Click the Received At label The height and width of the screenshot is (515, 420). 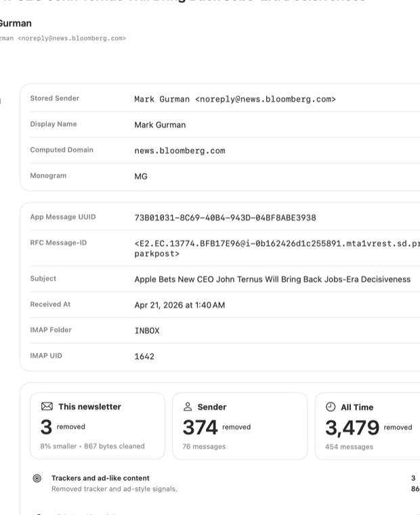pyautogui.click(x=50, y=304)
